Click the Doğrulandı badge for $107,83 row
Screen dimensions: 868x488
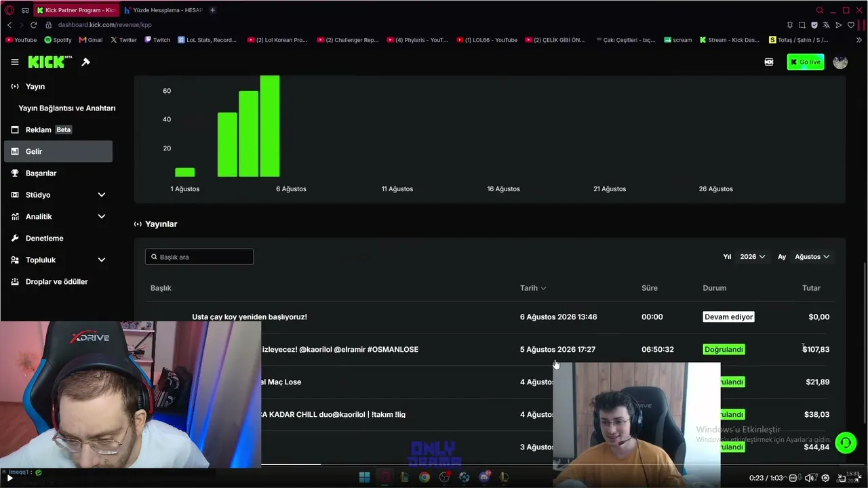(x=724, y=349)
